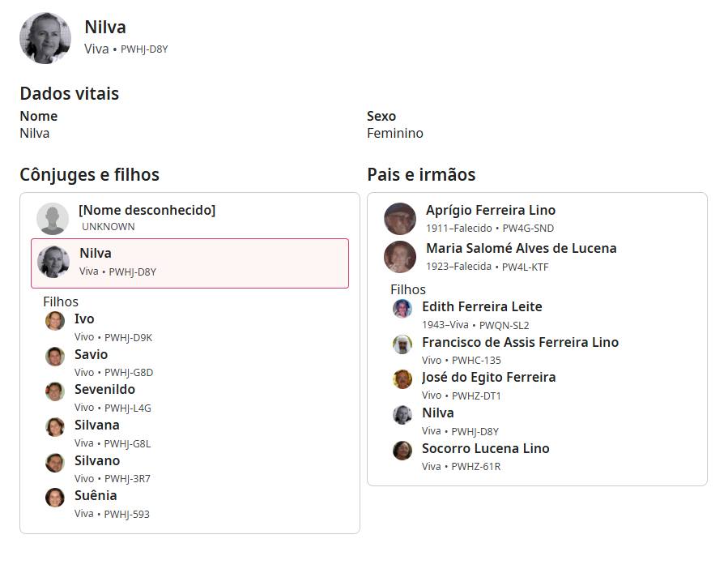Open José do Egito Ferreira's page
728x573 pixels.
coord(488,378)
